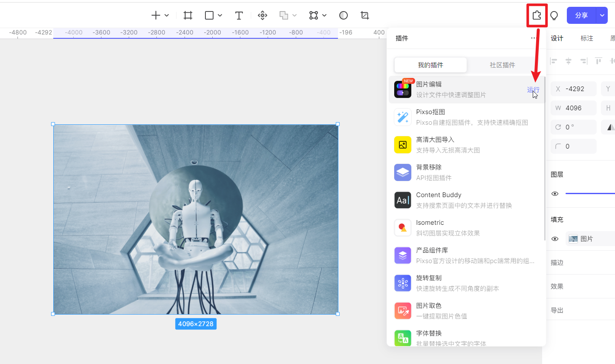Select the robot image on canvas
This screenshot has height=364, width=615.
pyautogui.click(x=196, y=219)
